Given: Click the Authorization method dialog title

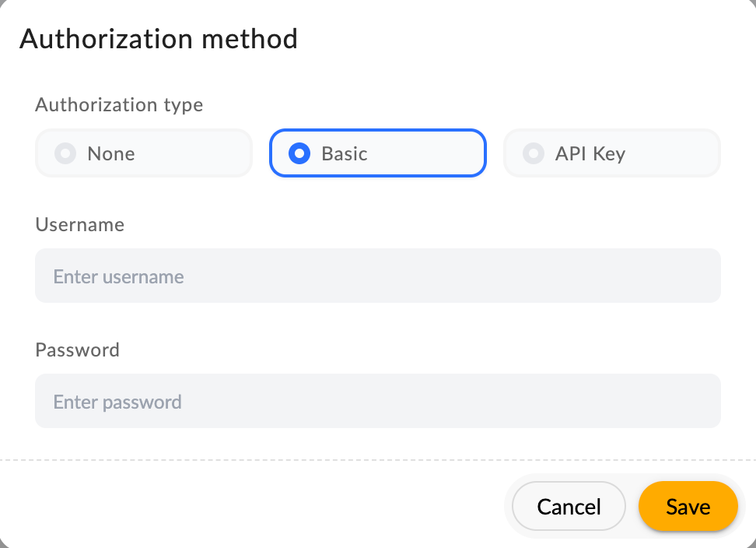Looking at the screenshot, I should click(159, 38).
